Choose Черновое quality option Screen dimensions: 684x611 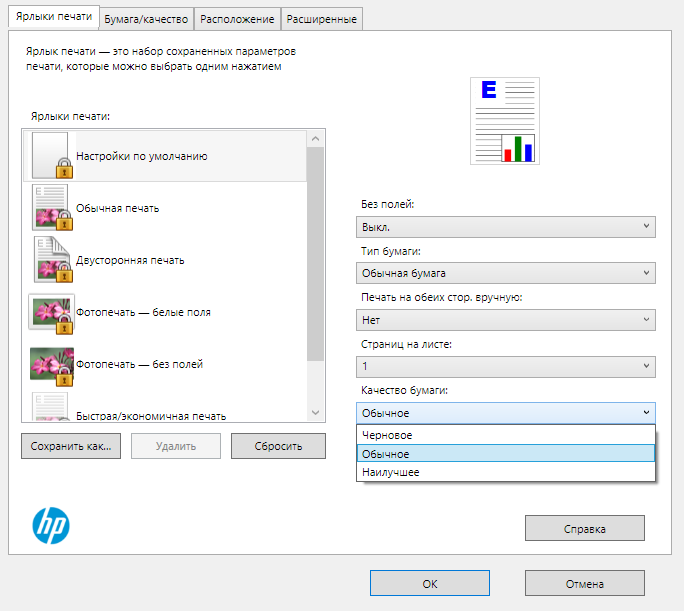click(x=505, y=436)
